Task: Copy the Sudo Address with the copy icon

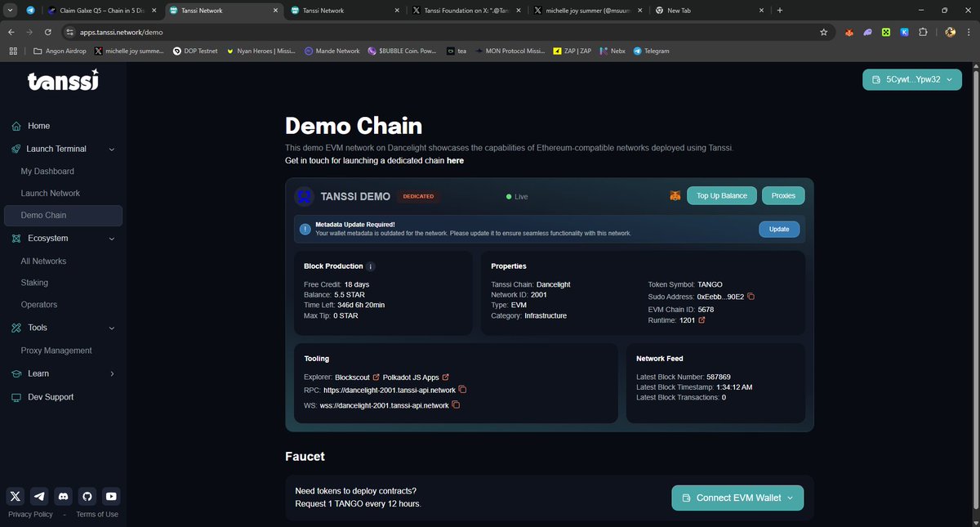Action: (x=751, y=297)
